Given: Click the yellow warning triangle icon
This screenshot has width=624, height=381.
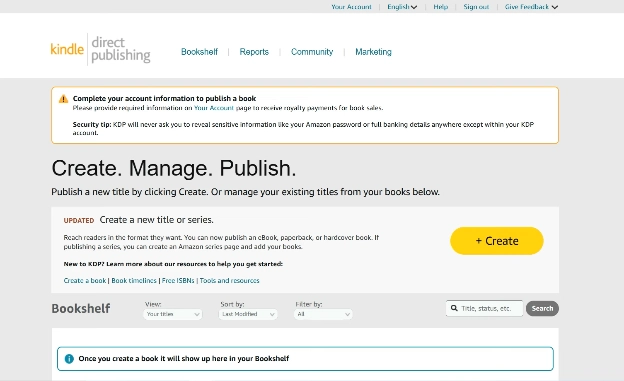Looking at the screenshot, I should coord(63,99).
